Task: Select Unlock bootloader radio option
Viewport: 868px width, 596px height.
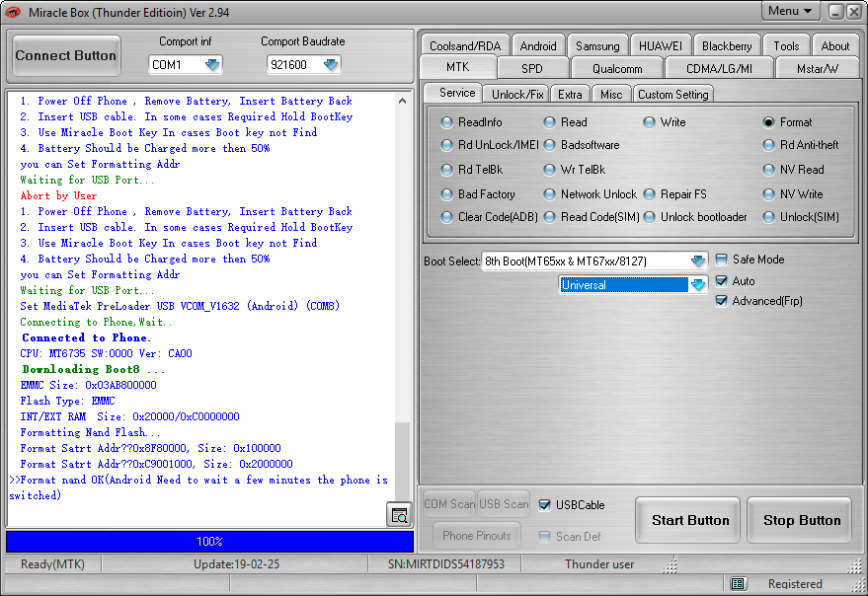Action: (650, 217)
